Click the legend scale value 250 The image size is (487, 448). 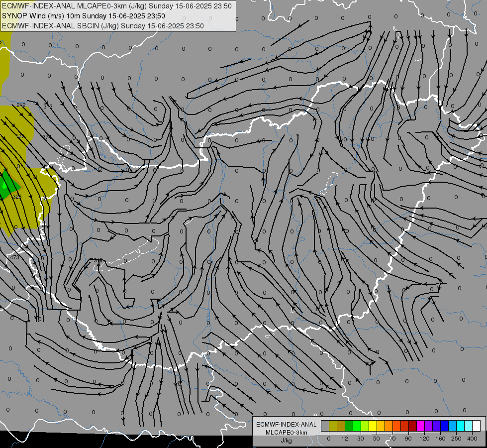tap(456, 439)
